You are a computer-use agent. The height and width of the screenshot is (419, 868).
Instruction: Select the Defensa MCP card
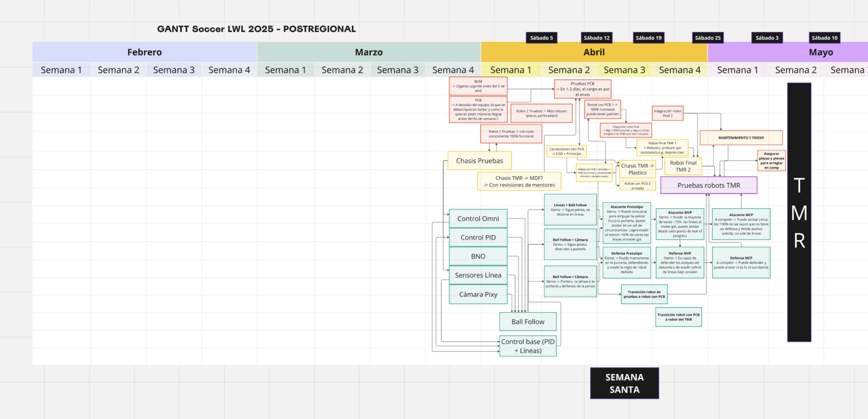point(741,263)
